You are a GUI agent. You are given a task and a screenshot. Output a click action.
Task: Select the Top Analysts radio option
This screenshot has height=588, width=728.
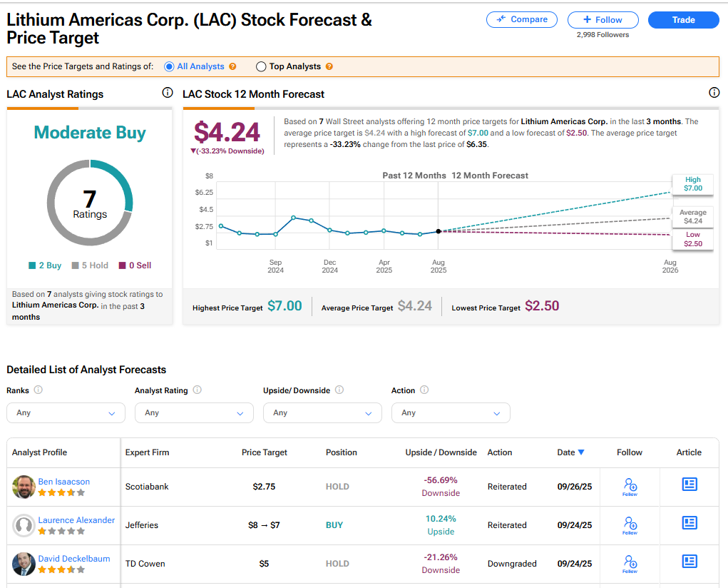tap(261, 66)
